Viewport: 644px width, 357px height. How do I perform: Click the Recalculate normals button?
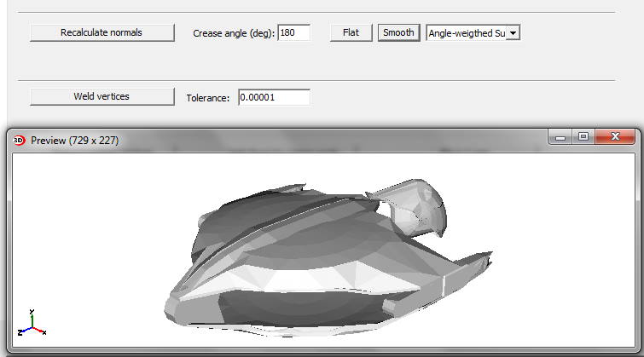tap(102, 33)
